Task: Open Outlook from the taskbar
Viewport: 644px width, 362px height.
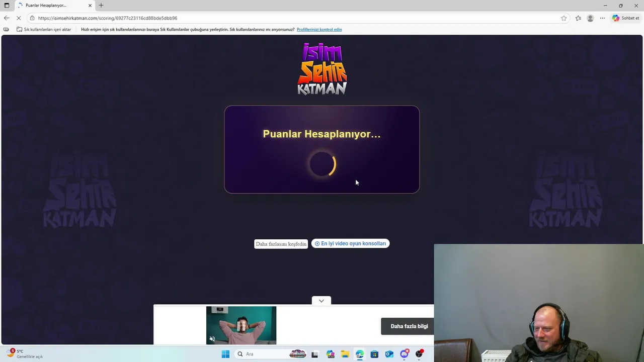Action: point(389,354)
